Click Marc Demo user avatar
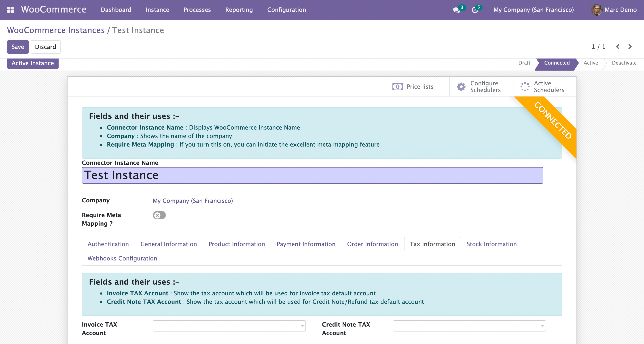 pos(597,10)
